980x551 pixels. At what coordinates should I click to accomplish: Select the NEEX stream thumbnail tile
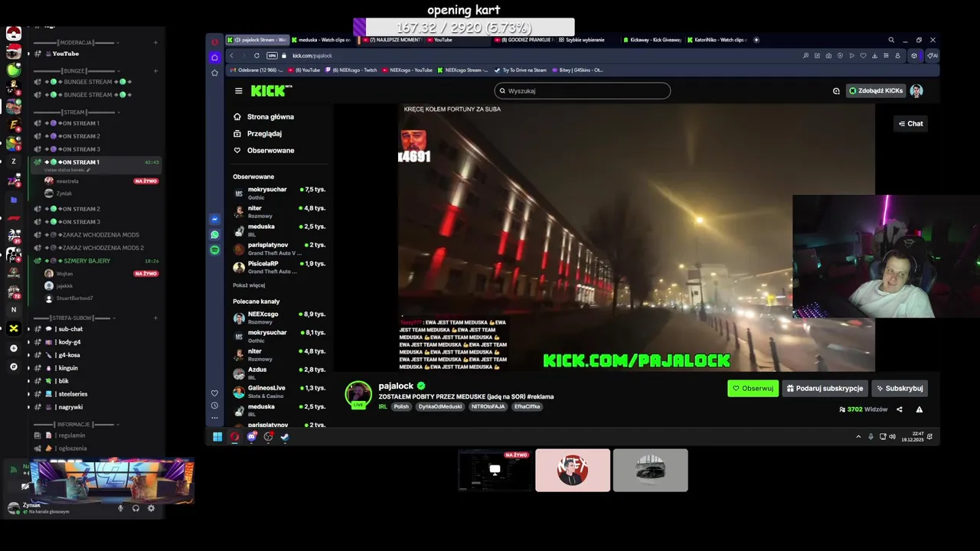[573, 470]
